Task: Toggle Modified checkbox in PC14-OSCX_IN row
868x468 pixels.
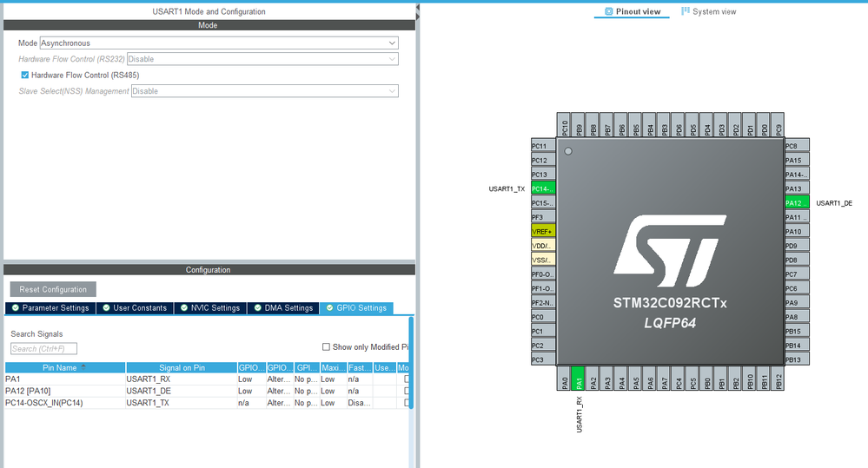Action: point(407,403)
